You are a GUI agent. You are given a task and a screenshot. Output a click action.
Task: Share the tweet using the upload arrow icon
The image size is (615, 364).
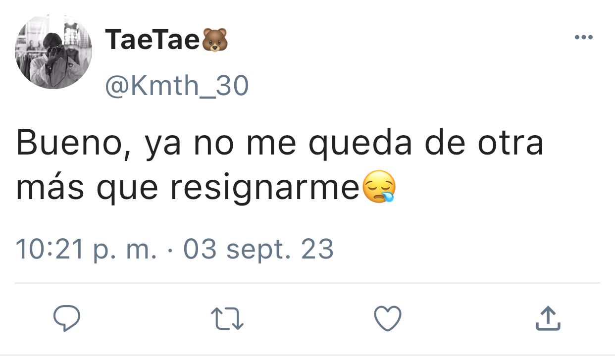pos(548,318)
